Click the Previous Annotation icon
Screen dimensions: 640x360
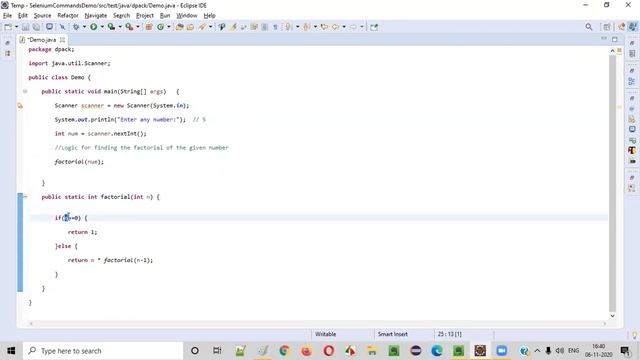coord(307,27)
